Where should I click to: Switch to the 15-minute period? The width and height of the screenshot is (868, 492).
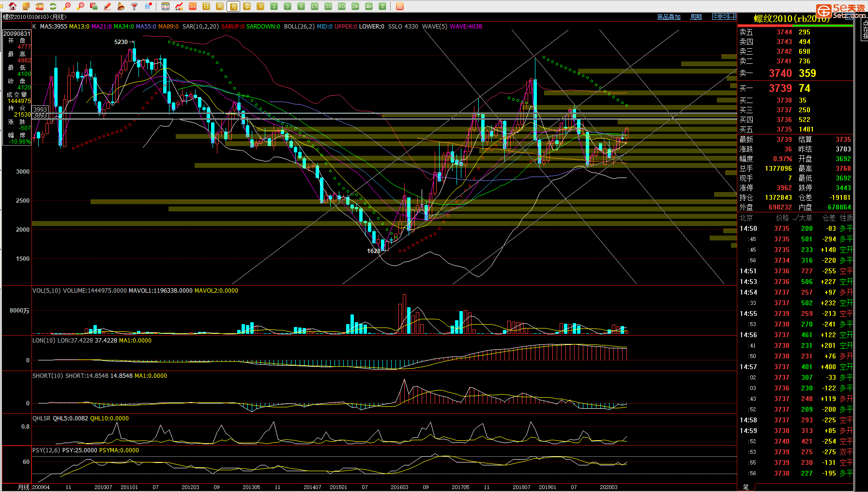pyautogui.click(x=315, y=6)
